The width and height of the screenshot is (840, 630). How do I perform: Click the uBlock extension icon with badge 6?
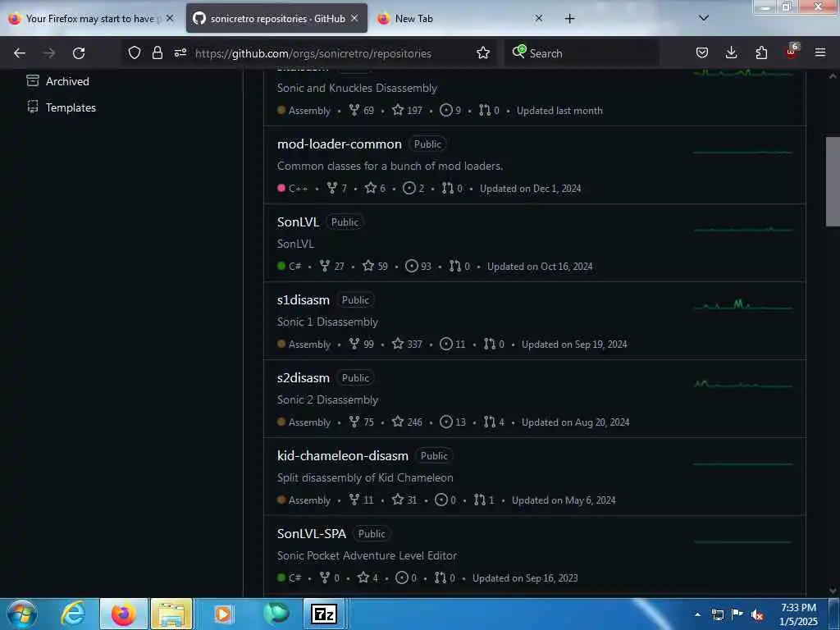point(792,52)
